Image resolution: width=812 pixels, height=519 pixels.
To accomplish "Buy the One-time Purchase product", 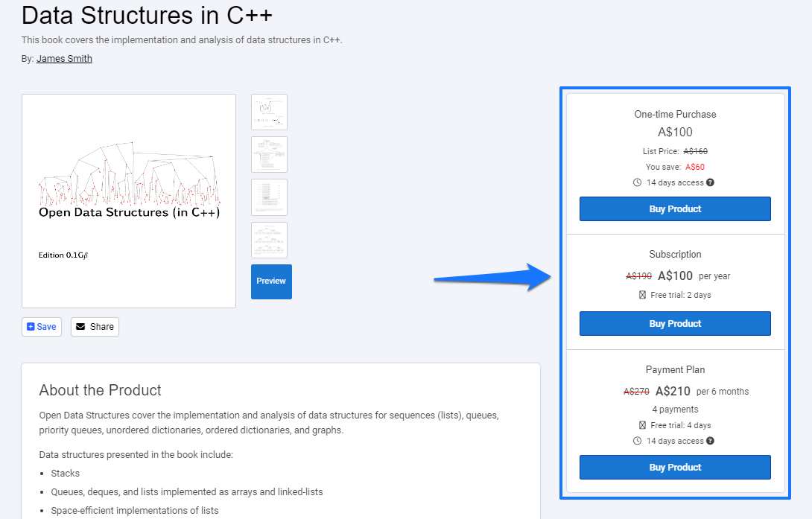I will (675, 209).
